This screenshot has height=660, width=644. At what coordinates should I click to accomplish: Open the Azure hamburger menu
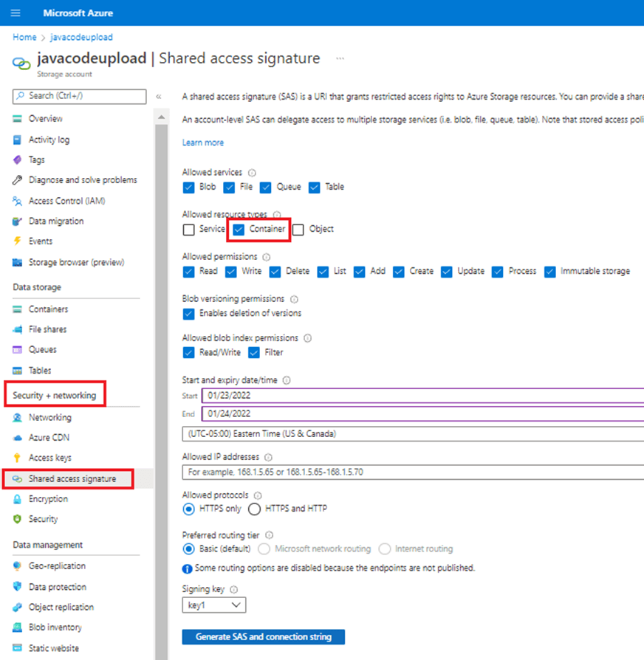click(x=16, y=13)
